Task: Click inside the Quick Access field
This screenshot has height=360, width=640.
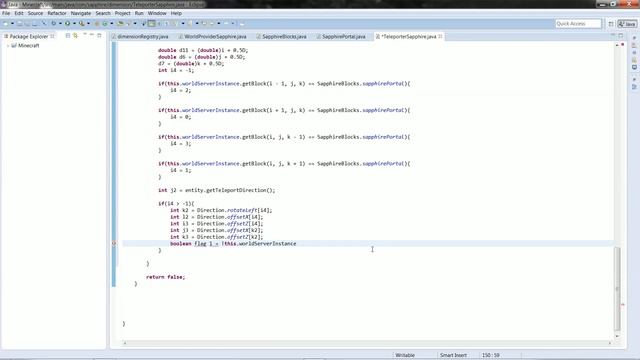Action: 578,24
